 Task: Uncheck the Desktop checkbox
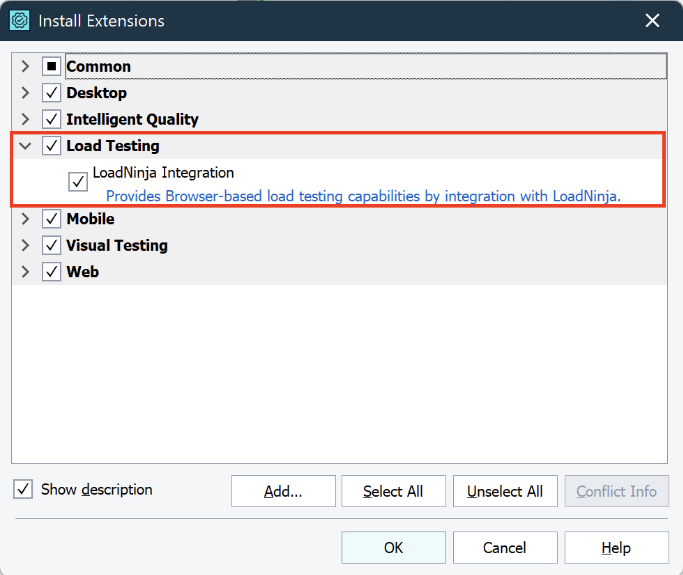coord(52,93)
